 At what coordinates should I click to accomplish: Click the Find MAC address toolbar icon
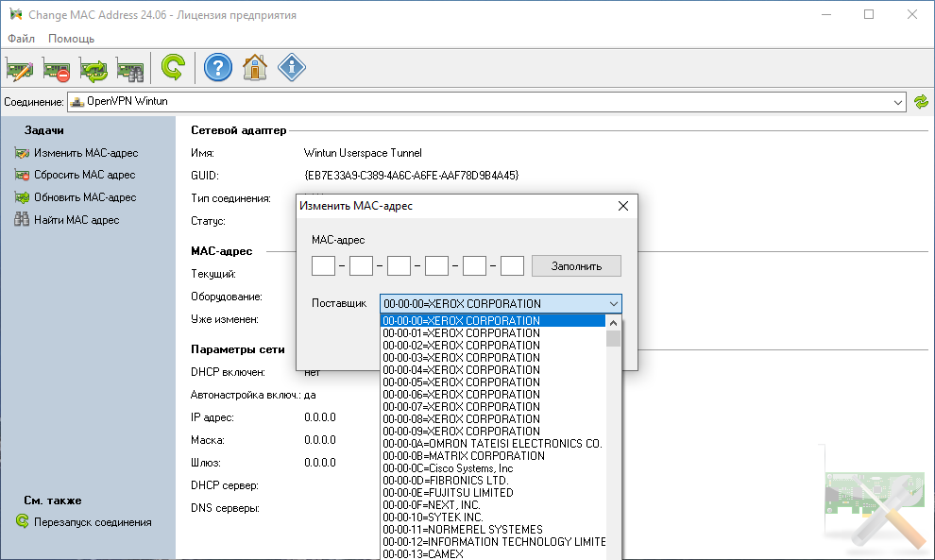[x=130, y=68]
